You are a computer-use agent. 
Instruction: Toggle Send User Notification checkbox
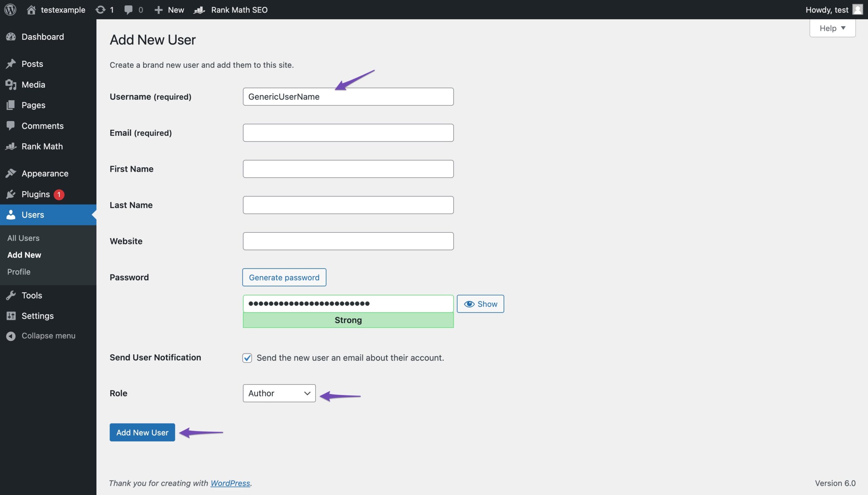click(x=247, y=357)
